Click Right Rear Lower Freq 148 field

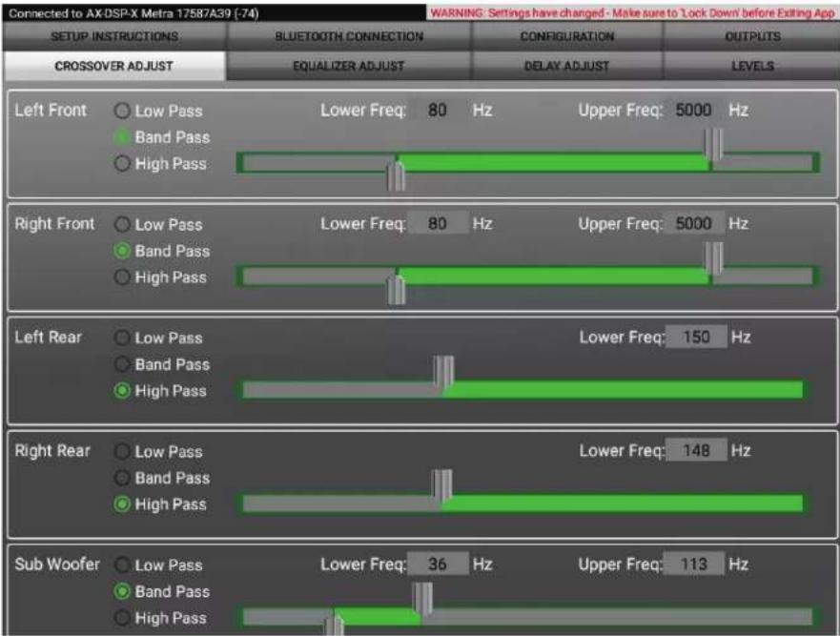696,451
